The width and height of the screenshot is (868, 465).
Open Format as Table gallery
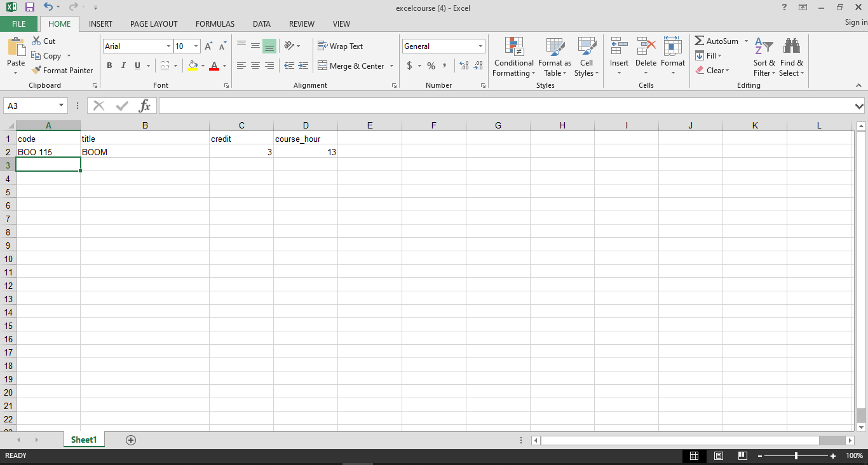554,57
